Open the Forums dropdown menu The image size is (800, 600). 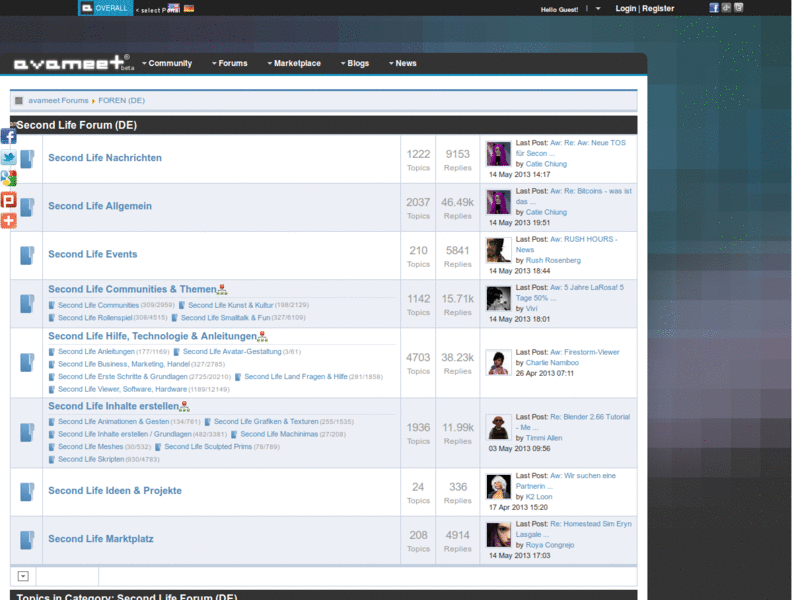pyautogui.click(x=230, y=63)
